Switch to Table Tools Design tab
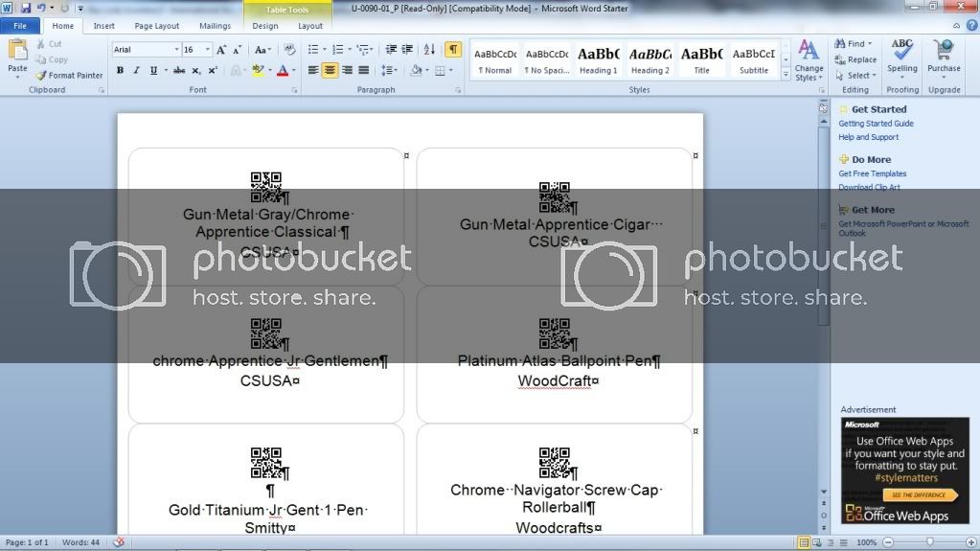This screenshot has height=551, width=980. [265, 26]
